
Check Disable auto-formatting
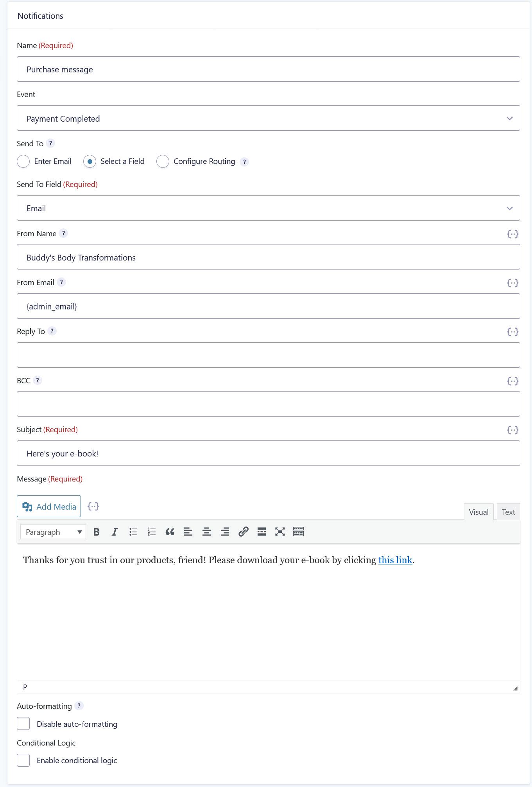tap(23, 724)
